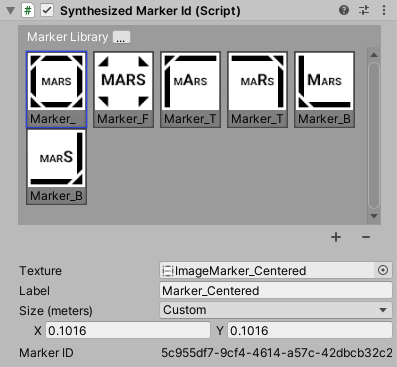
Task: Click scroll up arrow in marker library
Action: point(374,55)
